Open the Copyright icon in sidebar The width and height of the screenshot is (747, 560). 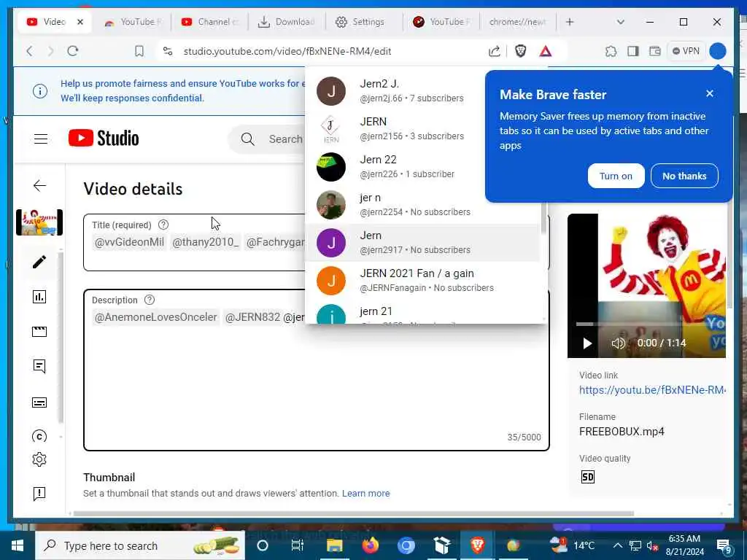tap(39, 436)
